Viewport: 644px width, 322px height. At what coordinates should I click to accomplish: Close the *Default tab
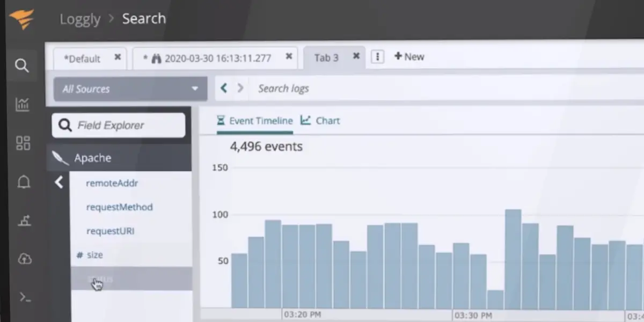pos(118,57)
